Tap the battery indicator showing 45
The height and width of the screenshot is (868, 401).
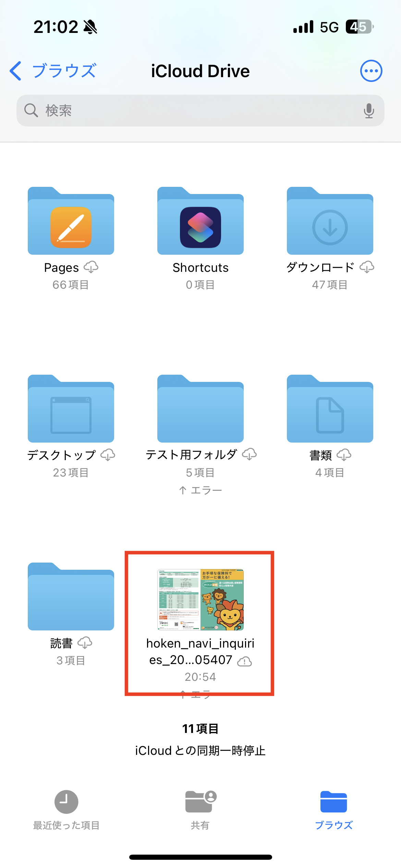[x=360, y=27]
